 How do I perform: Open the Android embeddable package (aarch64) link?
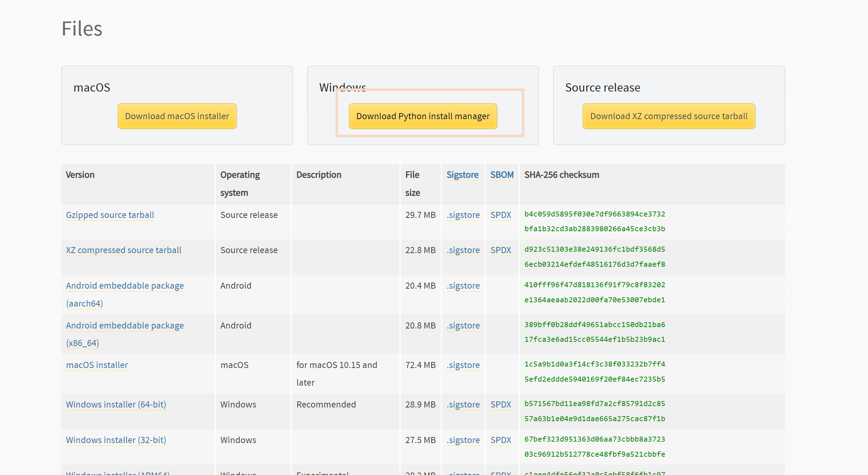[125, 294]
